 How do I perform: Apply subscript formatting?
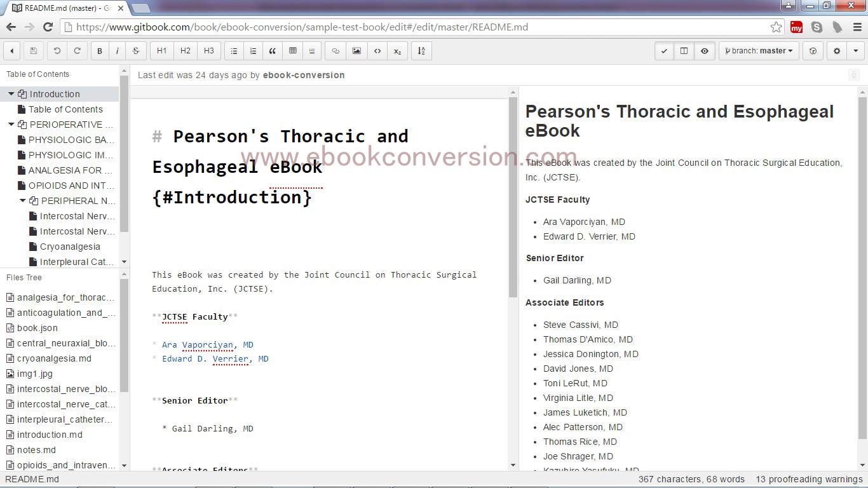point(397,51)
